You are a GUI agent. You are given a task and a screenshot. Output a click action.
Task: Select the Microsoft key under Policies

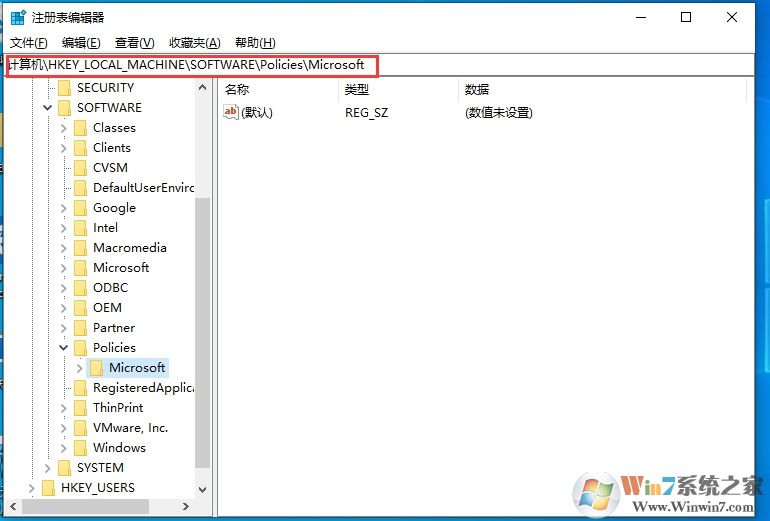[x=137, y=368]
